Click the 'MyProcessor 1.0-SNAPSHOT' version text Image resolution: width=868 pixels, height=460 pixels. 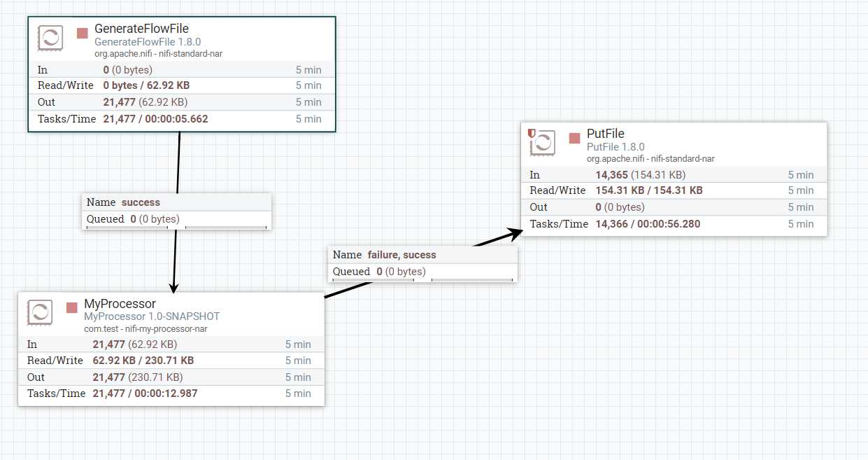152,316
